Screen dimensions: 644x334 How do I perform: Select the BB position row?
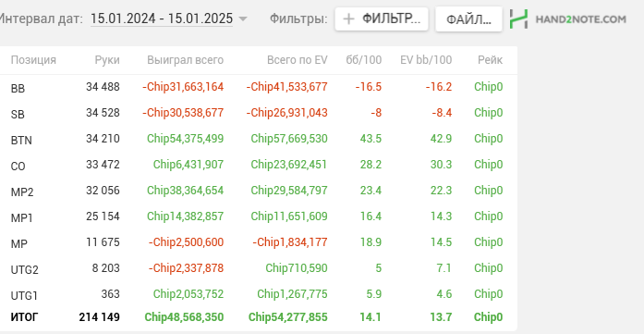click(x=257, y=87)
